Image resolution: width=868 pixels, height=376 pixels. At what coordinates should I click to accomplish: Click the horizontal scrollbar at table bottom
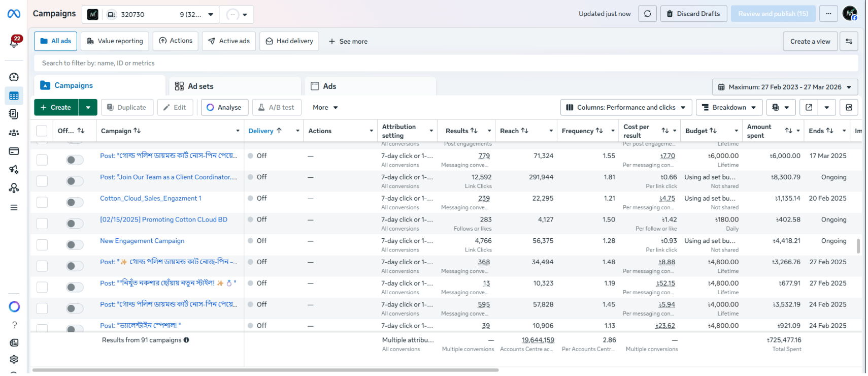265,370
